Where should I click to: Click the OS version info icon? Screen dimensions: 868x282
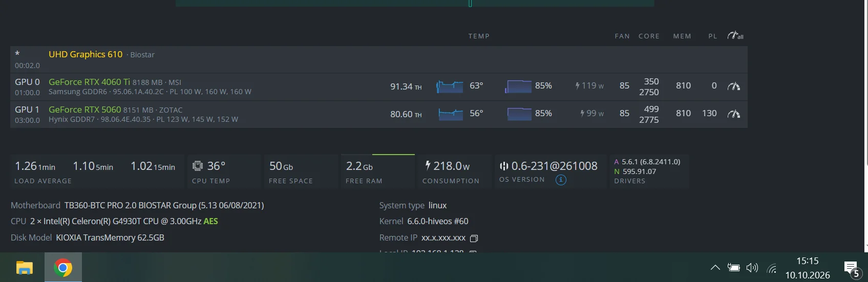point(561,180)
